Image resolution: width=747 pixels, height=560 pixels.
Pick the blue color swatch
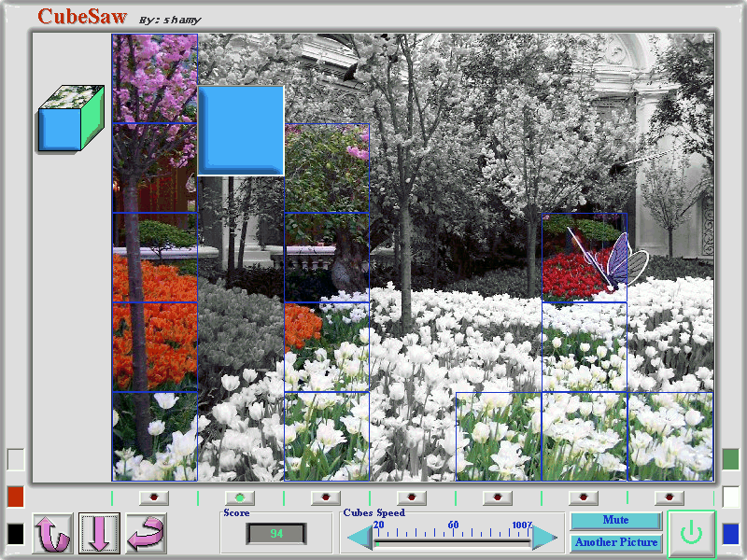(731, 534)
